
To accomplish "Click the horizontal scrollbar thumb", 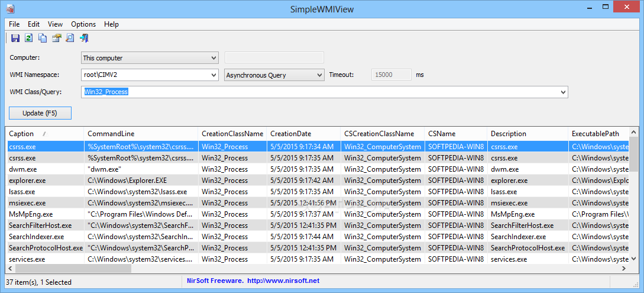I will pos(73,268).
